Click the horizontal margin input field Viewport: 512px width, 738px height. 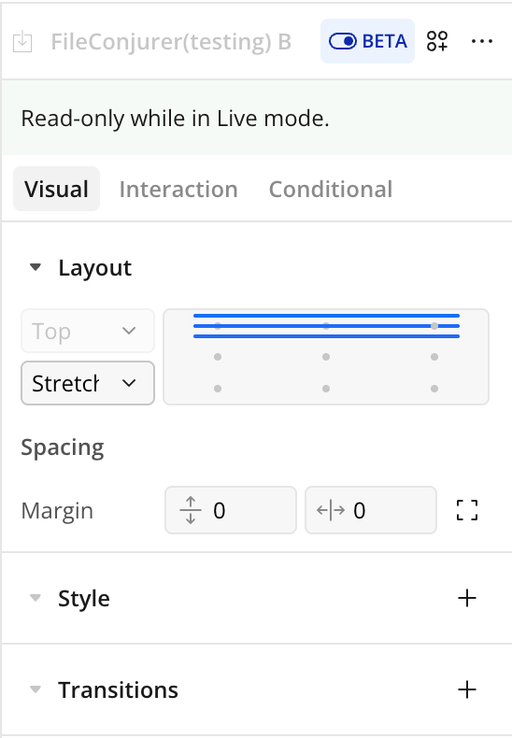tap(371, 510)
